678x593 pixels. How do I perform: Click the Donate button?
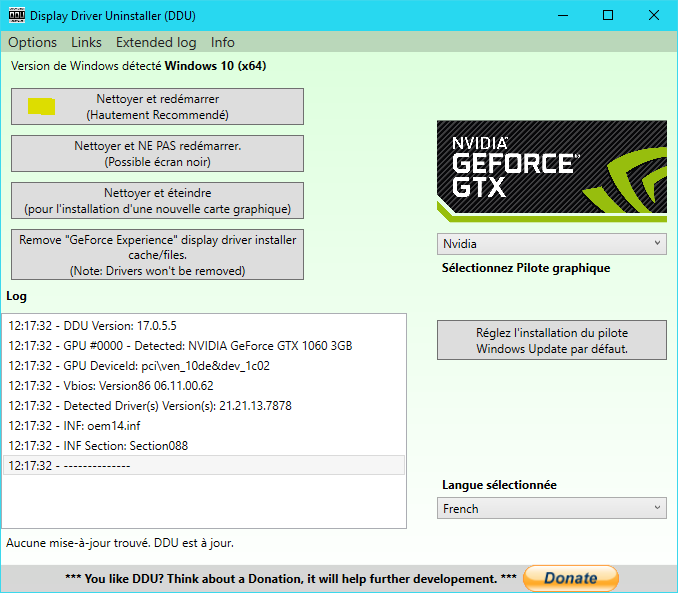tap(571, 578)
